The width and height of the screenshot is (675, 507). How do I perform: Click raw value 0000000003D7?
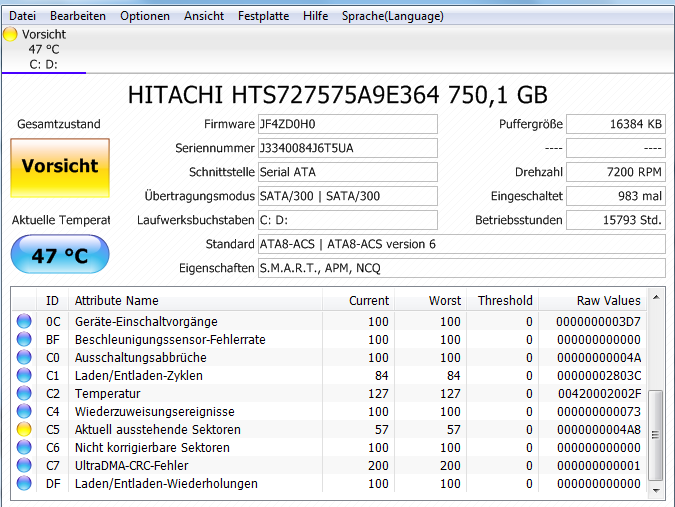(598, 322)
